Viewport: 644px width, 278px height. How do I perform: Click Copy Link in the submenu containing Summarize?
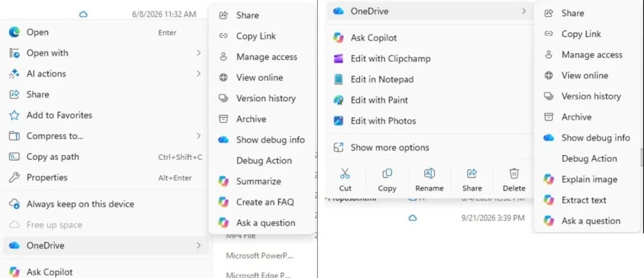point(262,36)
